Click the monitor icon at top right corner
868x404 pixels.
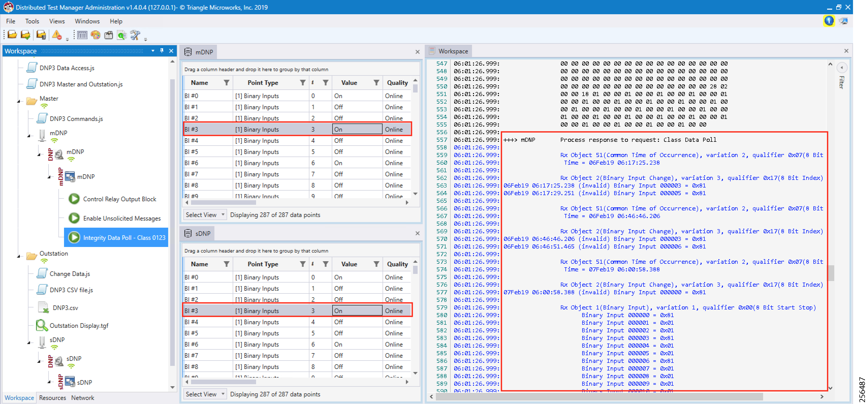point(843,21)
